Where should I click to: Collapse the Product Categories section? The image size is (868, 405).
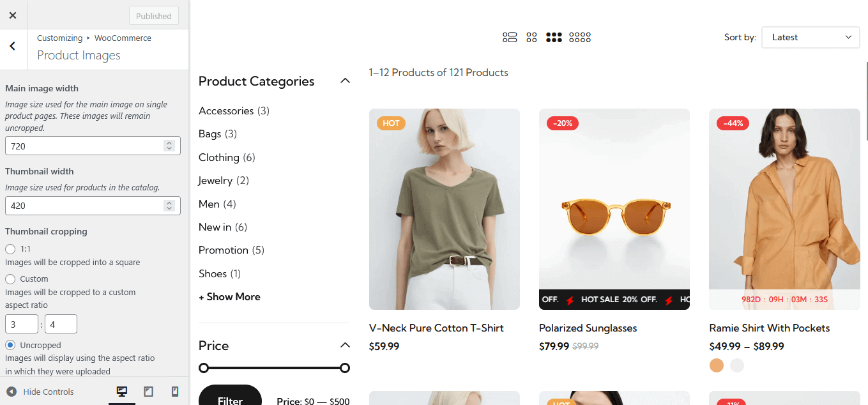pyautogui.click(x=345, y=81)
